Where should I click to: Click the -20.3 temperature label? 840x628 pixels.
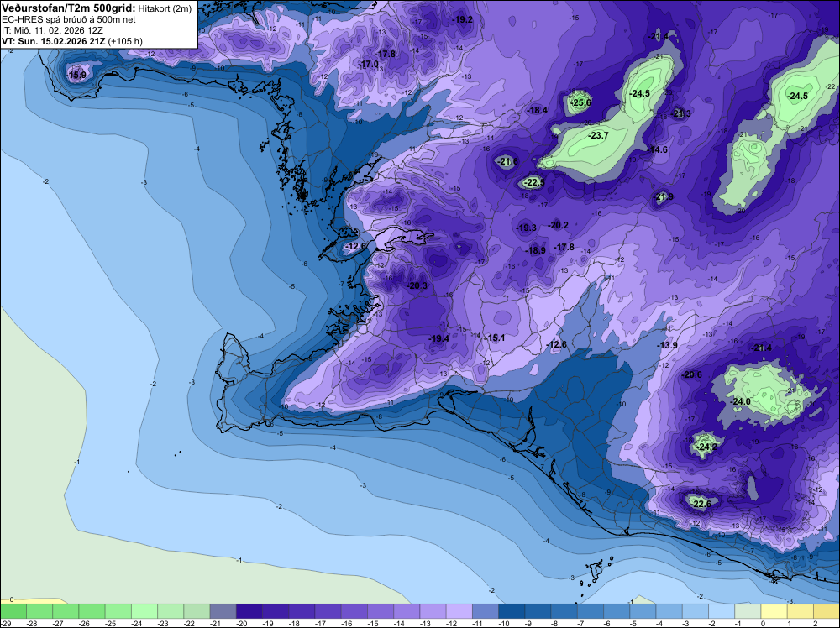pos(417,286)
